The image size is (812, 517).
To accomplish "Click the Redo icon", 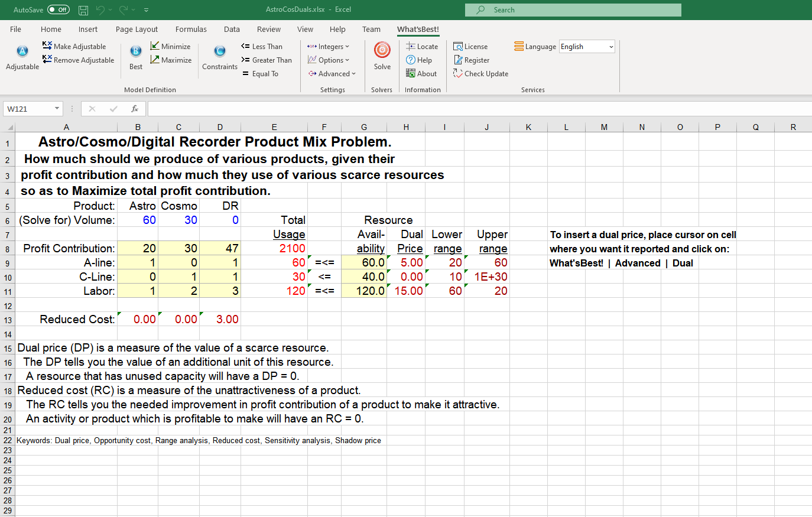I will [x=124, y=10].
